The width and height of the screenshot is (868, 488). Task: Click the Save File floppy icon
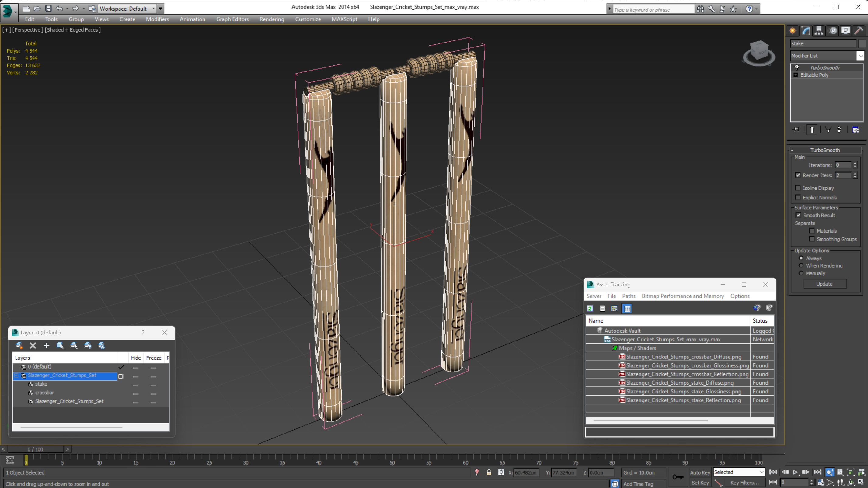click(48, 9)
